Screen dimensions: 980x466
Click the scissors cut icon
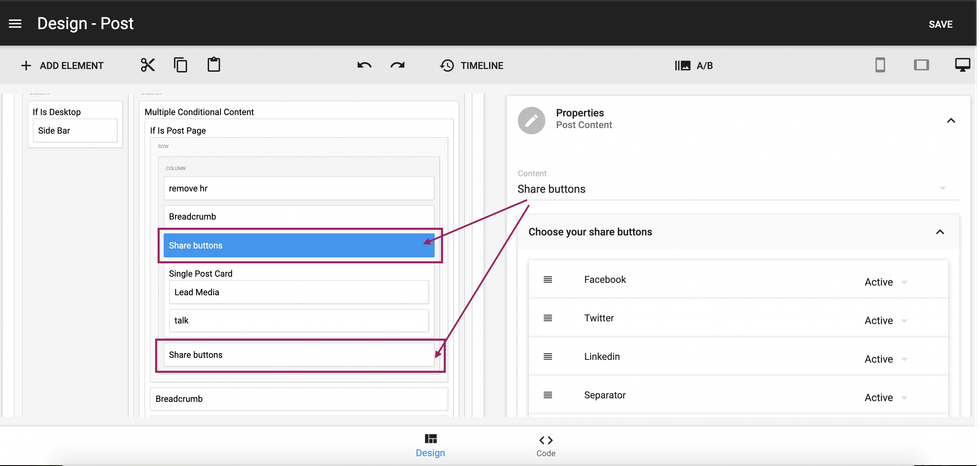pos(148,65)
